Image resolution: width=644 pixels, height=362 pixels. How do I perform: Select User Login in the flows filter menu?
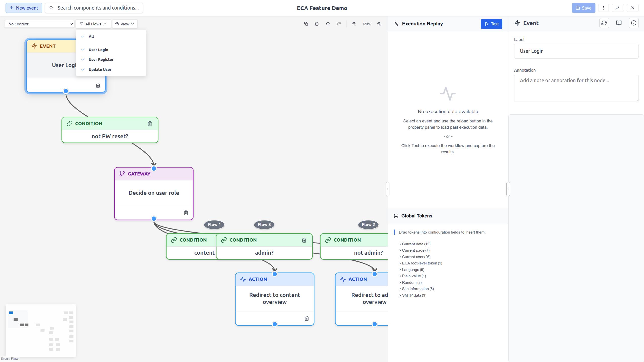coord(98,50)
